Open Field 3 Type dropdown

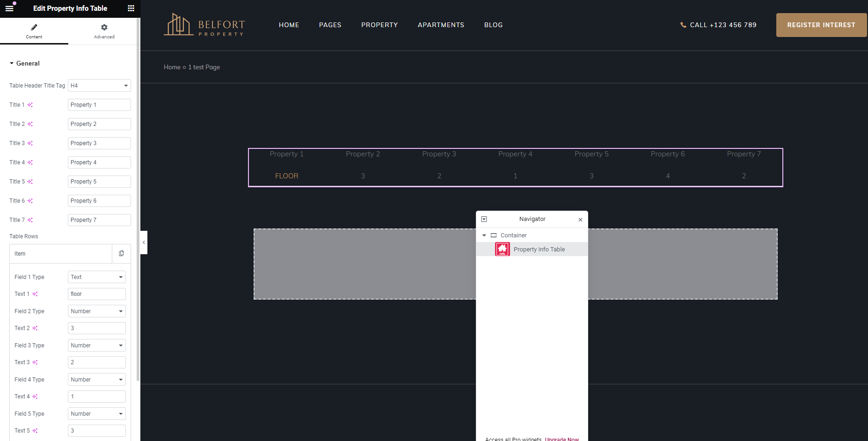(97, 345)
